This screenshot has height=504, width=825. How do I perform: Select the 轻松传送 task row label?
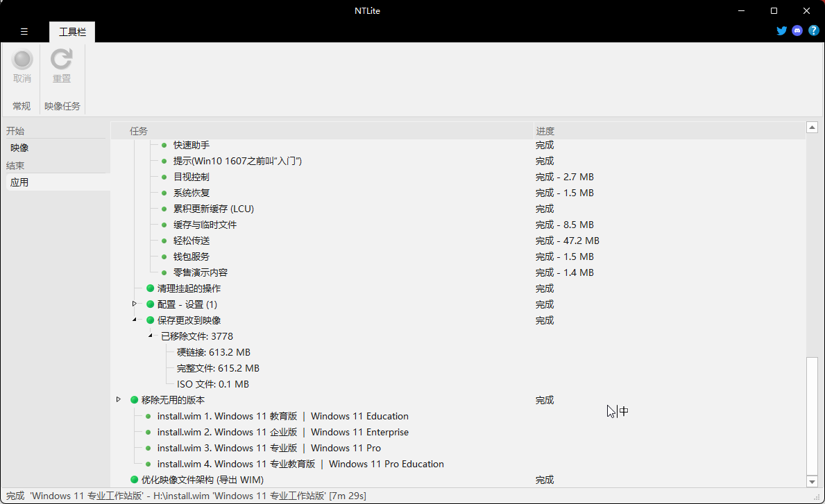pos(192,241)
